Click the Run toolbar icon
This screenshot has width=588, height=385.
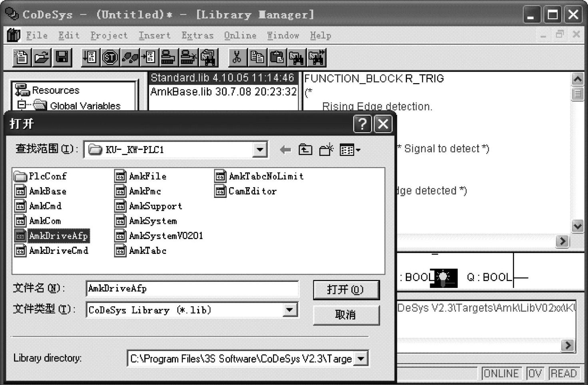(90, 58)
